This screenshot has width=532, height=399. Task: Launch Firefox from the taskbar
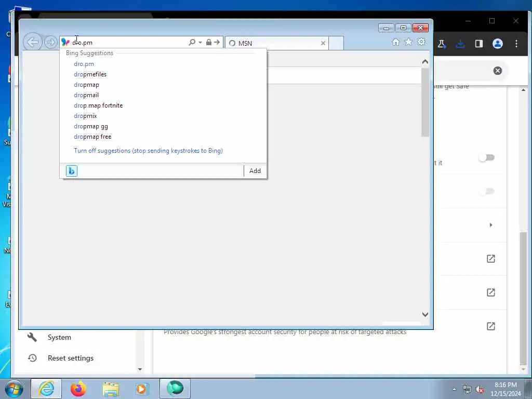(78, 389)
